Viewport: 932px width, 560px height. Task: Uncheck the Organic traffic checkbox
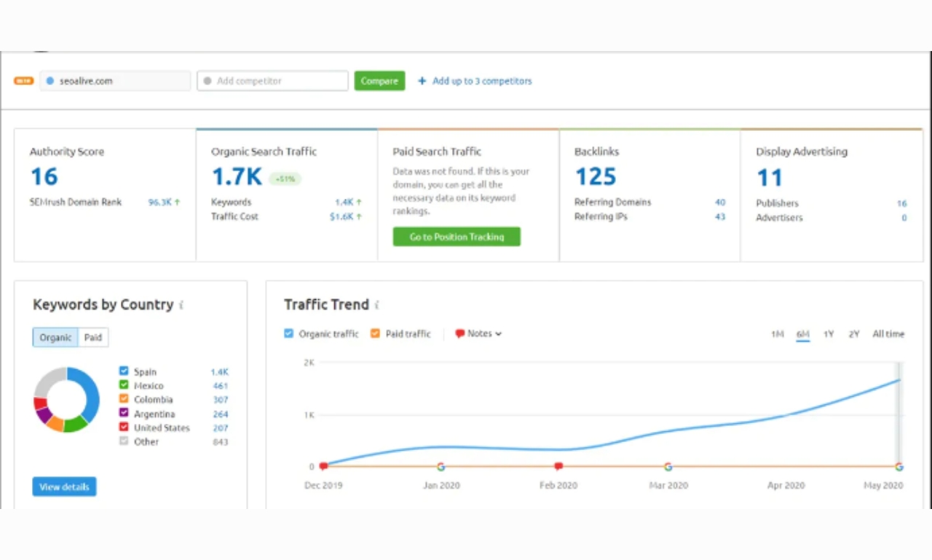289,333
